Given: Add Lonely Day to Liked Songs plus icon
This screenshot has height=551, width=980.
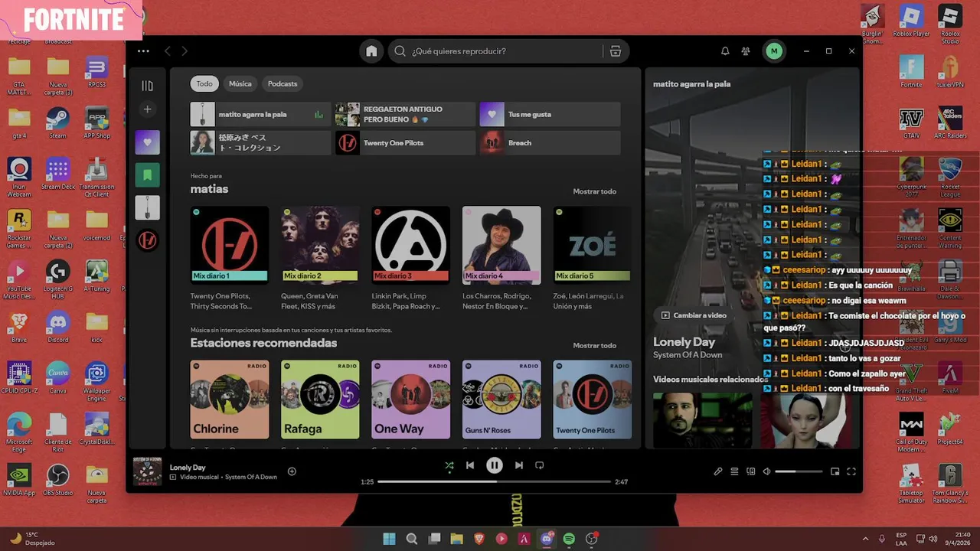Looking at the screenshot, I should 292,471.
